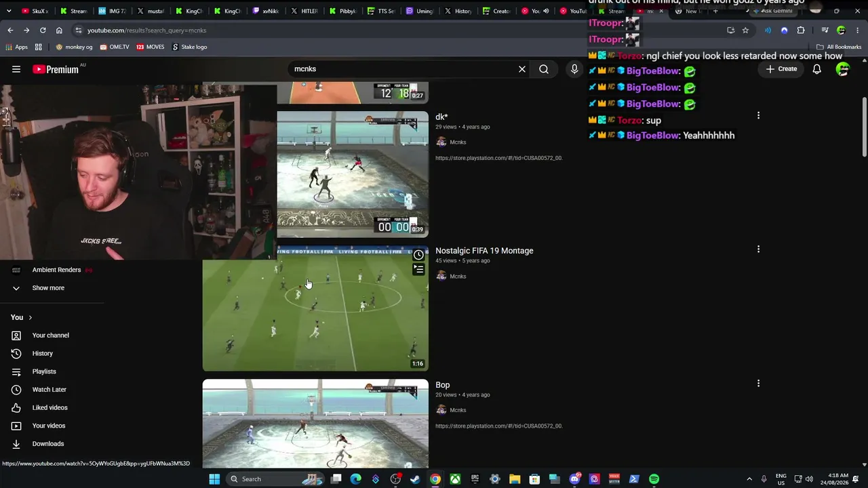
Task: Play the Bop video thumbnail
Action: (x=315, y=424)
